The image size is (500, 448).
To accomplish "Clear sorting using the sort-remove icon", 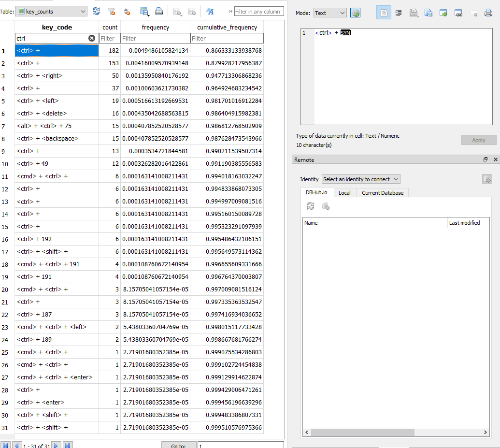I will [127, 12].
